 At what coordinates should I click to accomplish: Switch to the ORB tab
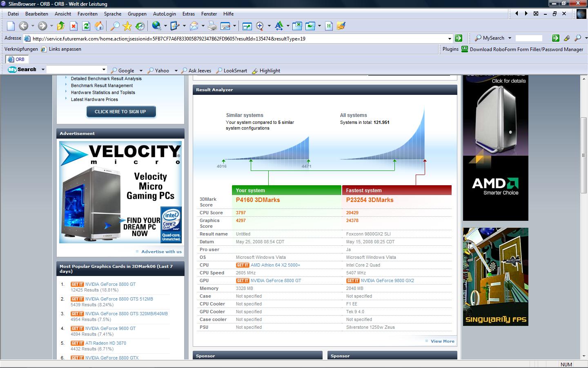[17, 59]
